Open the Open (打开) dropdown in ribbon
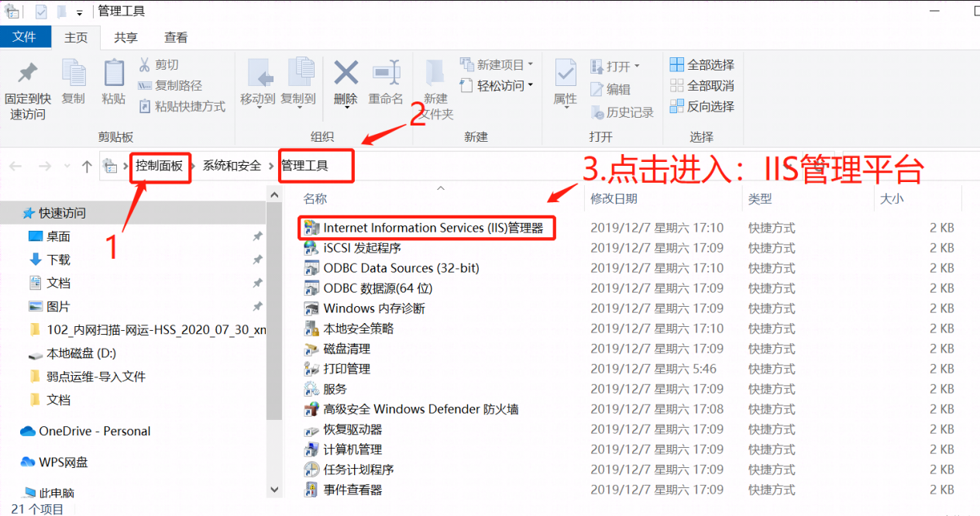980x516 pixels. coord(615,66)
